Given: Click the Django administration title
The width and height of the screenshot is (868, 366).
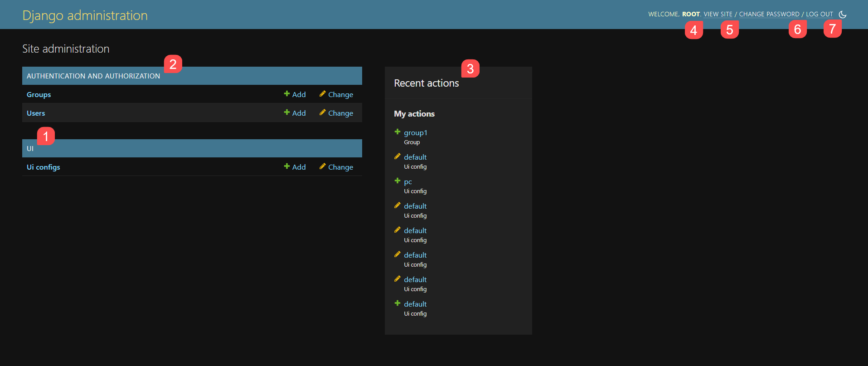Looking at the screenshot, I should click(85, 15).
